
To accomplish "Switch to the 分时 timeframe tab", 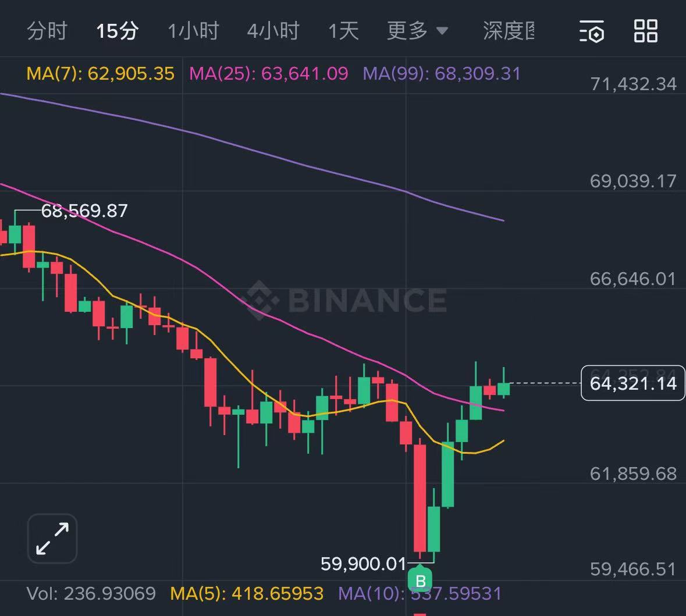I will tap(47, 31).
